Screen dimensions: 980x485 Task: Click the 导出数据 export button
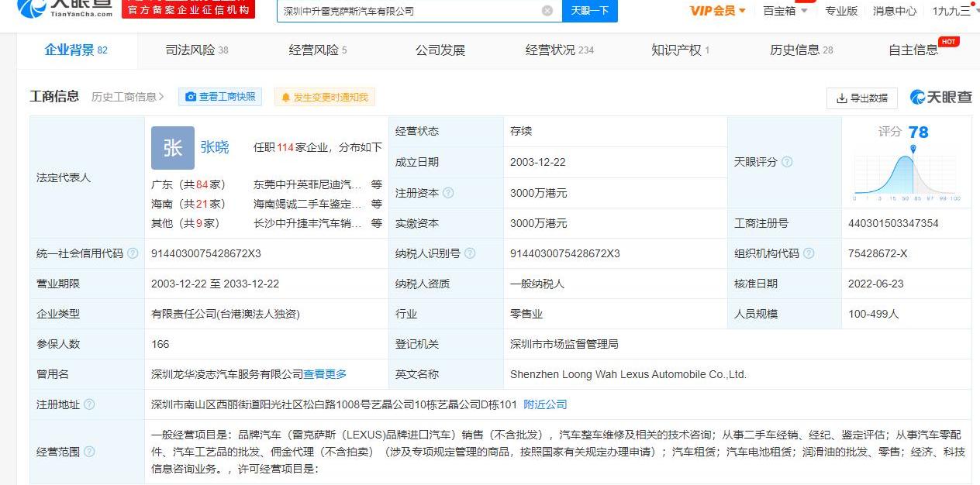pos(862,98)
